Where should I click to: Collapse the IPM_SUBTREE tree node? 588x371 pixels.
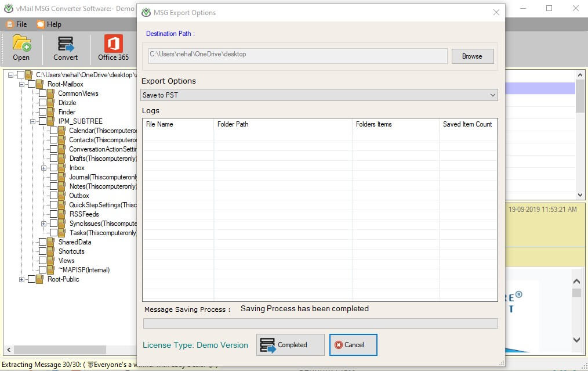click(x=32, y=121)
